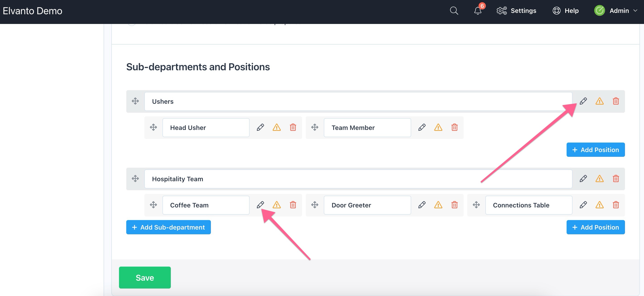Click Add Position under Ushers
This screenshot has height=296, width=644.
pos(595,150)
